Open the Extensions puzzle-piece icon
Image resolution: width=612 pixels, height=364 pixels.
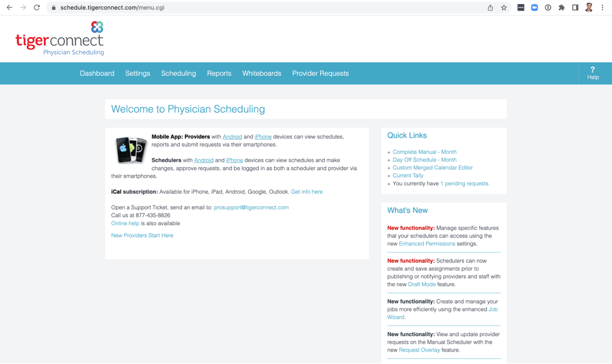pos(562,7)
